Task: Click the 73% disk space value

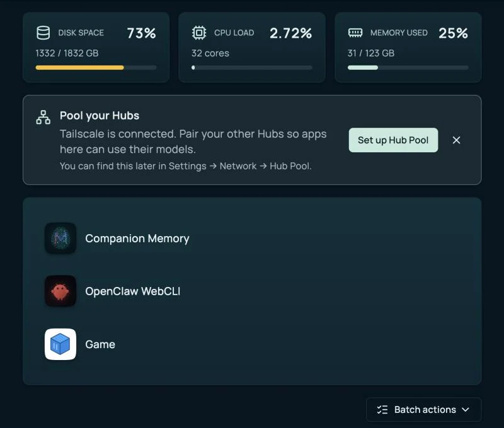Action: click(x=141, y=33)
